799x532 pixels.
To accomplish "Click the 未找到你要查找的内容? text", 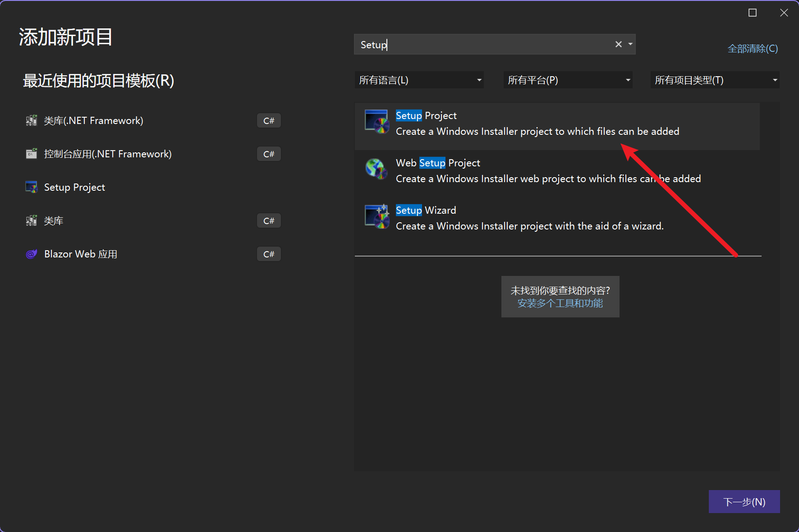I will click(x=560, y=290).
